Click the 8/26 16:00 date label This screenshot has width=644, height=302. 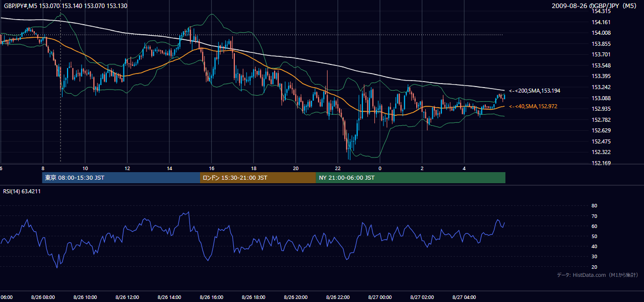point(212,297)
